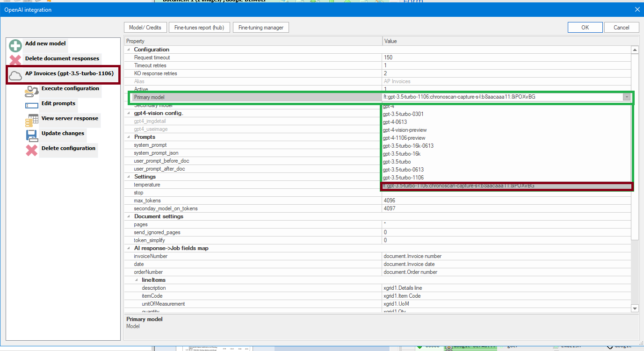The width and height of the screenshot is (644, 351).
Task: Collapse the Configuration section
Action: [130, 50]
